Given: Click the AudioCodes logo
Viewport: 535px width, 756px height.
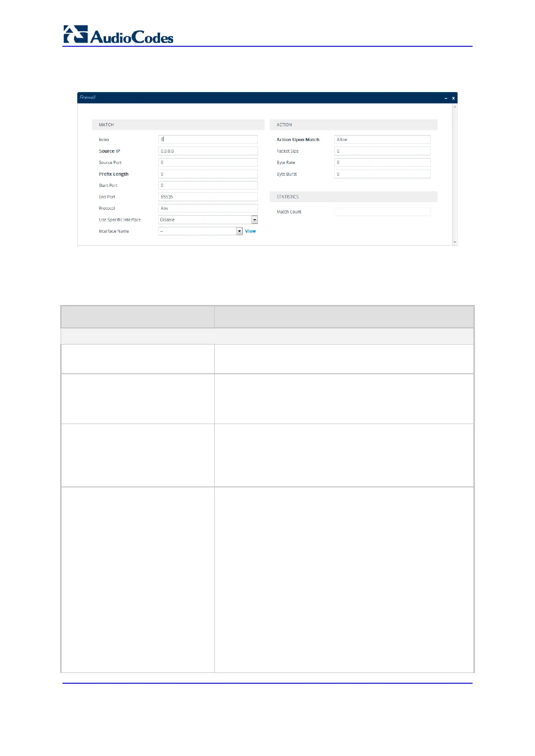Looking at the screenshot, I should 118,35.
